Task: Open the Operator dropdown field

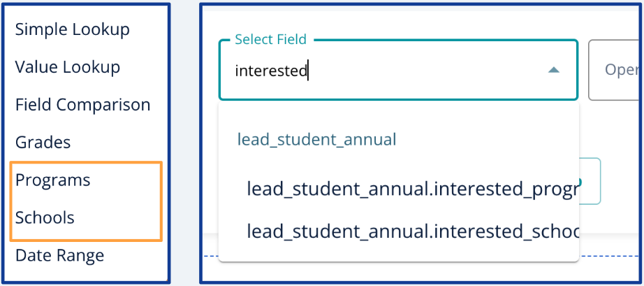Action: point(616,70)
